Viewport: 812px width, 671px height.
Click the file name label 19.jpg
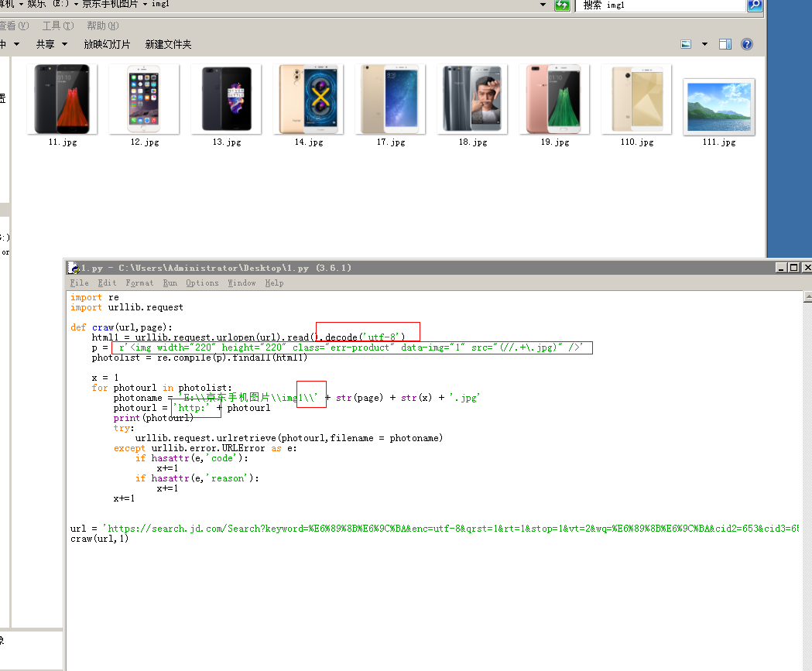coord(555,142)
